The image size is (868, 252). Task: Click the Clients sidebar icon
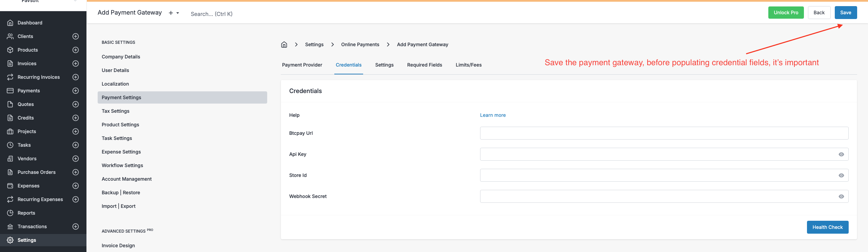click(x=10, y=36)
